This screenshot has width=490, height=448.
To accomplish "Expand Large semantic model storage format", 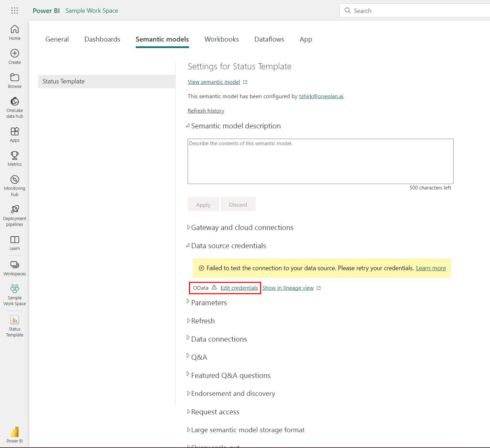I will [188, 430].
